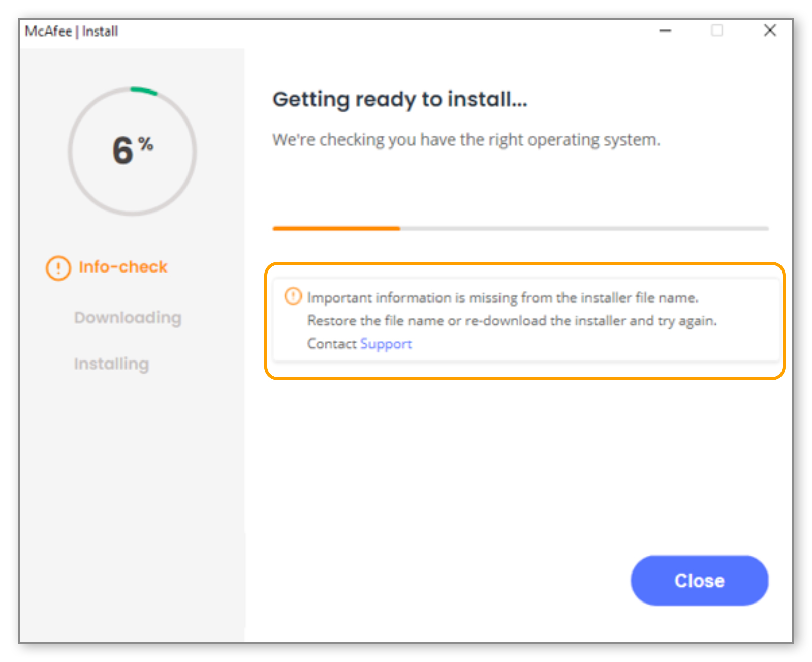Click the maximize icon in the title bar
Image resolution: width=812 pixels, height=662 pixels.
(717, 31)
